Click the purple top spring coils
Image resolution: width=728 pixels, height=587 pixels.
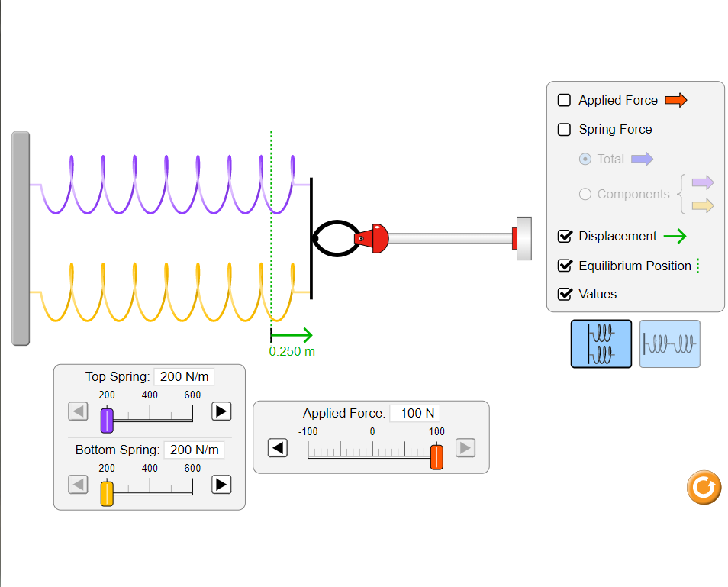coord(169,185)
